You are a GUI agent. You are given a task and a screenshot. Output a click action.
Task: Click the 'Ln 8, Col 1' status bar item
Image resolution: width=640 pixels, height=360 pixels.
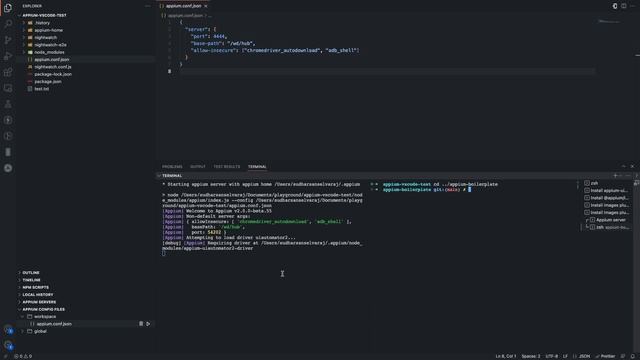(x=506, y=356)
